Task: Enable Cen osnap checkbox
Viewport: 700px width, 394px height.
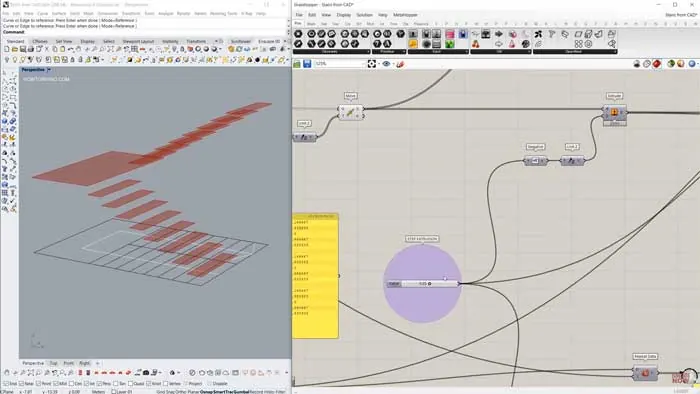Action: tap(72, 384)
